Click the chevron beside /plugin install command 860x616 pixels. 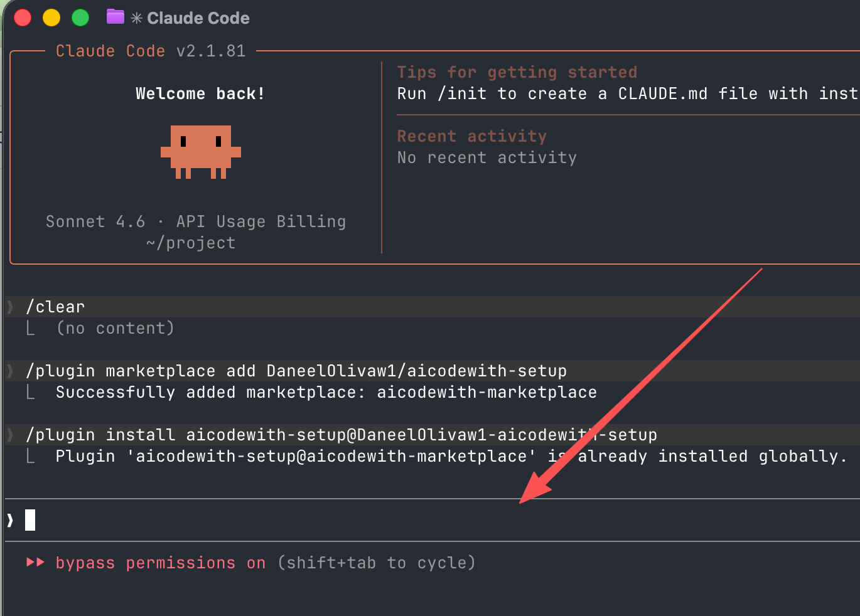point(10,435)
